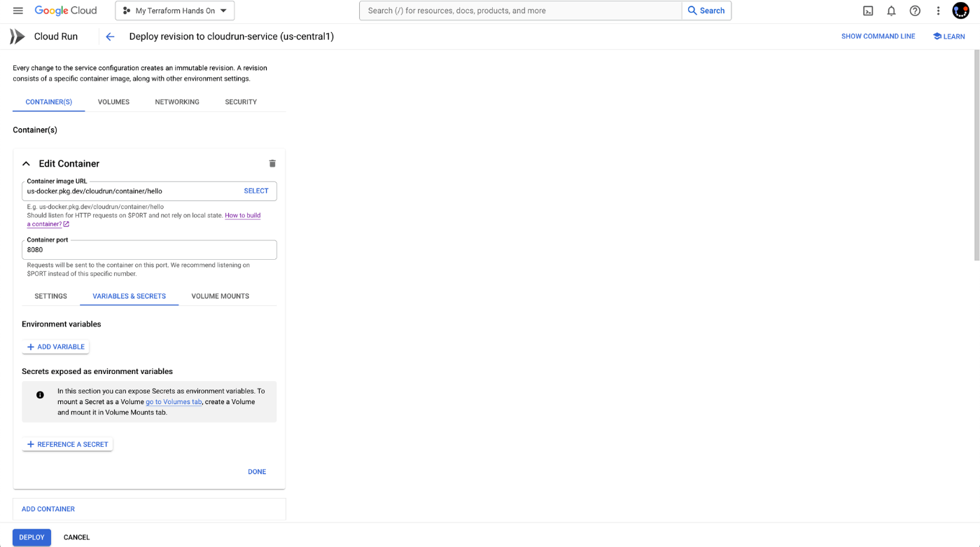Screen dimensions: 980x547
Task: Open the How to build a container link
Action: pyautogui.click(x=143, y=220)
